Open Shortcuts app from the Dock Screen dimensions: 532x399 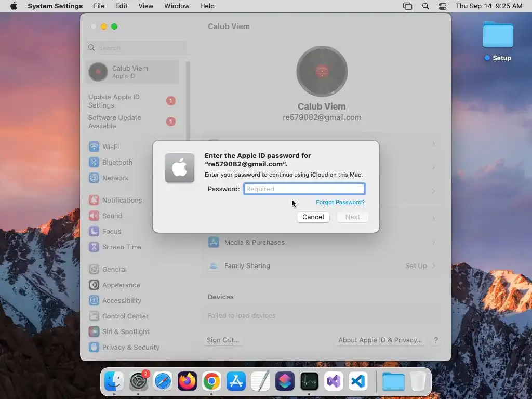click(285, 381)
